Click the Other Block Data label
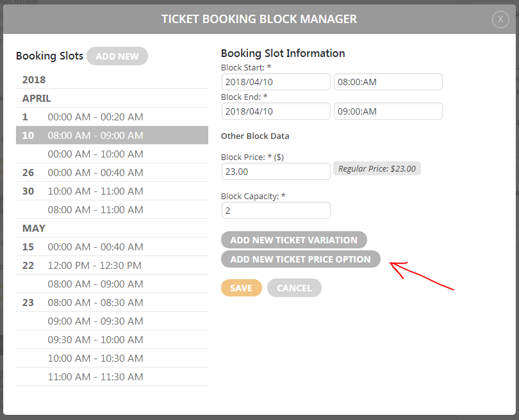The width and height of the screenshot is (519, 420). (x=255, y=136)
